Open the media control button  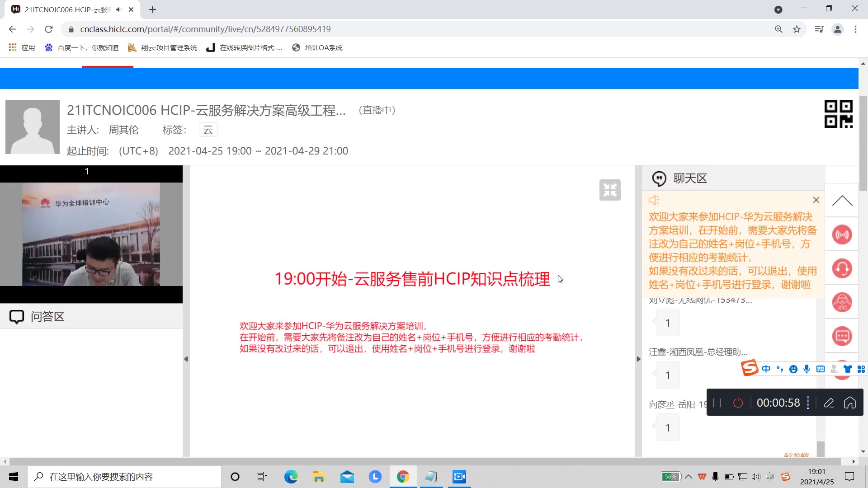click(x=819, y=29)
